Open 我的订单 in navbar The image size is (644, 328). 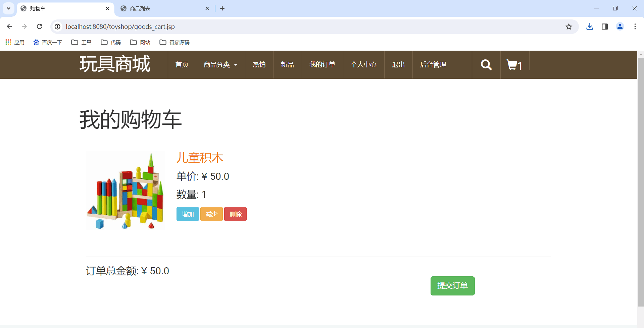pos(322,65)
